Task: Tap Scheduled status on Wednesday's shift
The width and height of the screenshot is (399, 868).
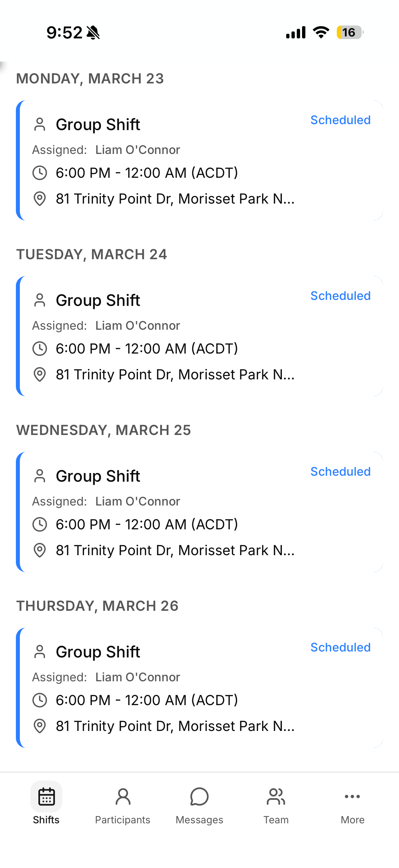Action: pyautogui.click(x=340, y=471)
